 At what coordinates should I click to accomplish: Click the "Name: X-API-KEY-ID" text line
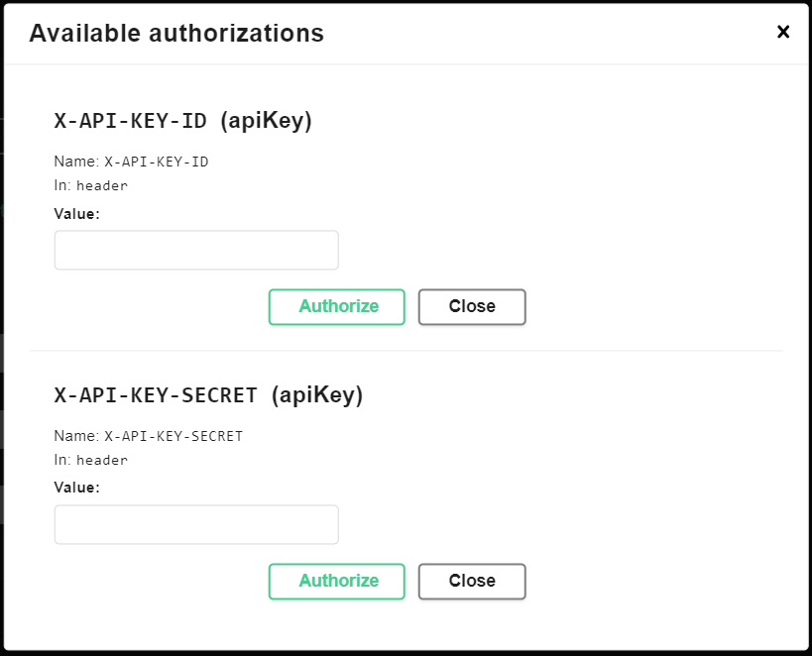[x=131, y=162]
